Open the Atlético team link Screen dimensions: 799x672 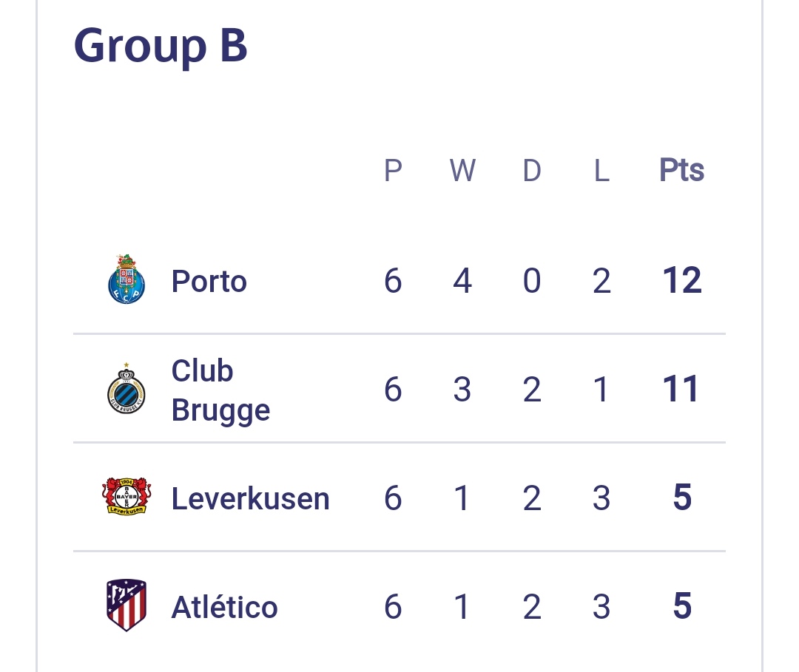tap(224, 607)
